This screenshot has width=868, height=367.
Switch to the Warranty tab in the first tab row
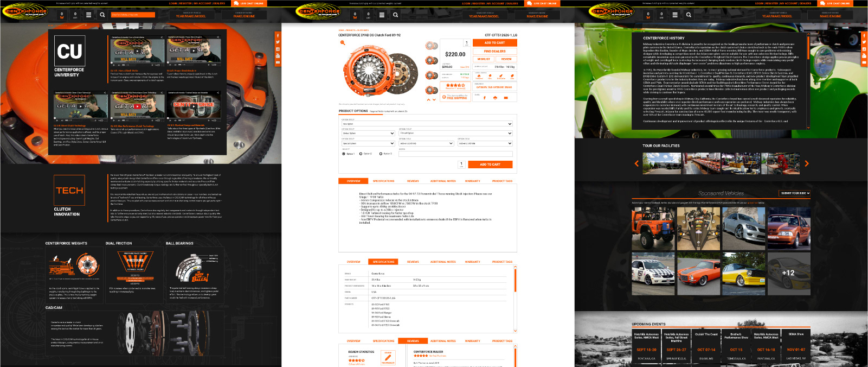[x=472, y=181]
